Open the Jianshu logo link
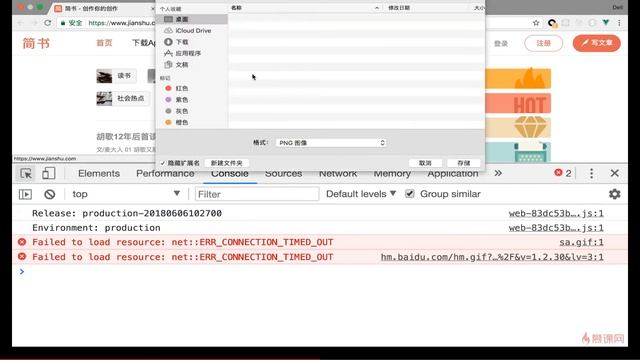The width and height of the screenshot is (640, 360). (x=36, y=43)
